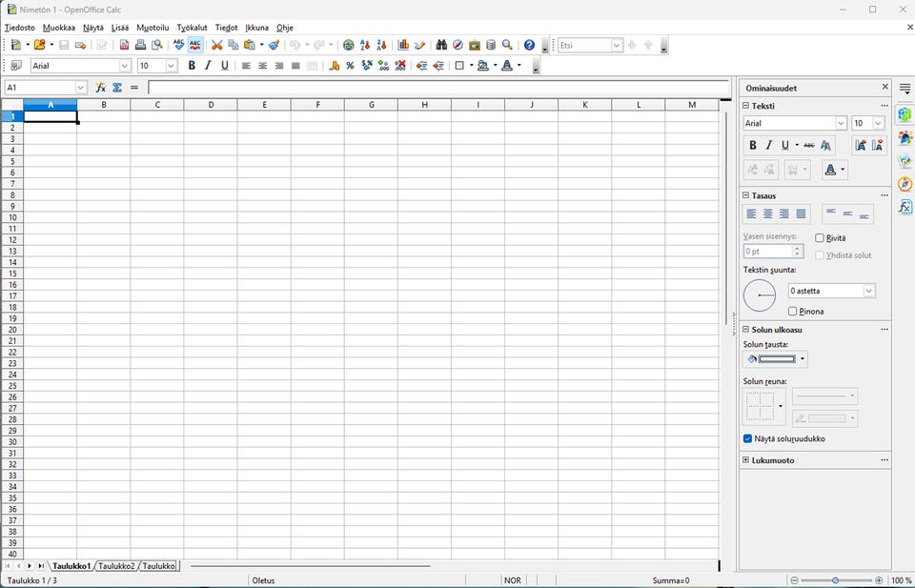Viewport: 915px width, 588px height.
Task: Open Styles and Formatting sidebar deck
Action: coord(905,137)
